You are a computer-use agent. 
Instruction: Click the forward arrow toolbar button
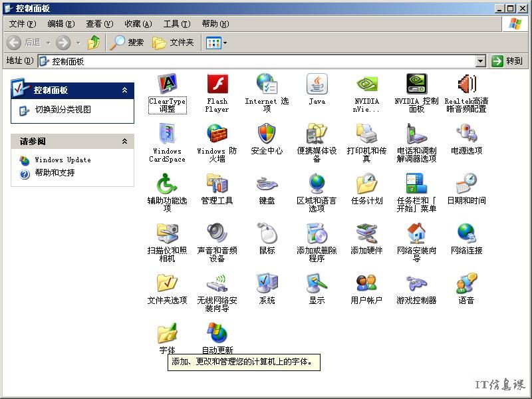coord(63,43)
